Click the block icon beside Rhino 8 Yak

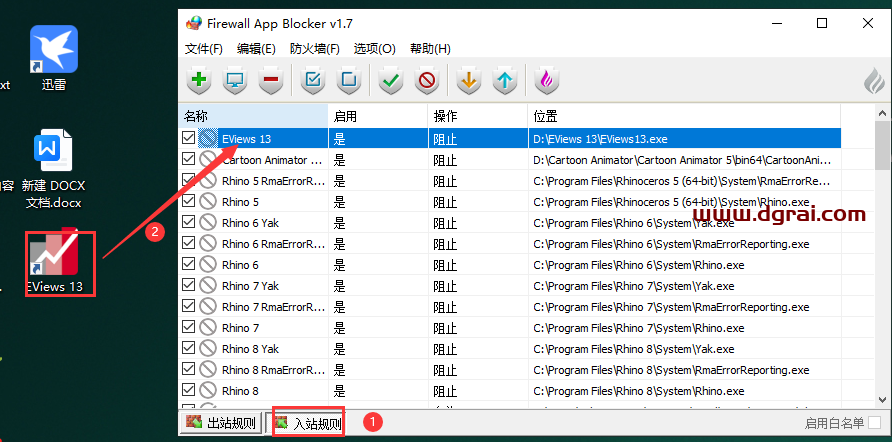click(208, 349)
